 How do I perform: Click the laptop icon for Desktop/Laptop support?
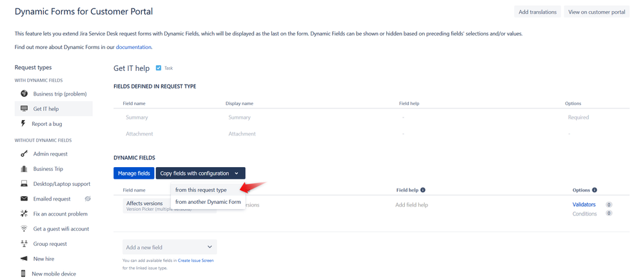(x=24, y=184)
